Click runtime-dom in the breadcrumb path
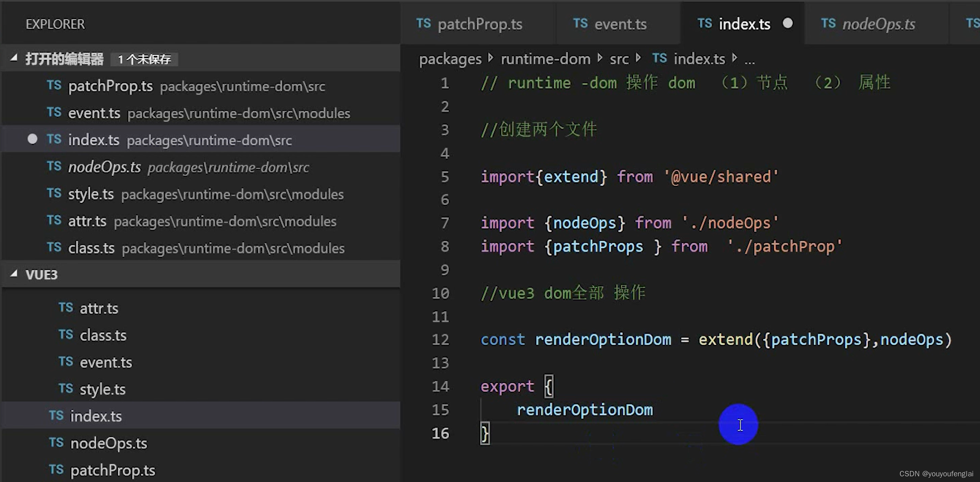The height and width of the screenshot is (482, 980). [x=545, y=58]
